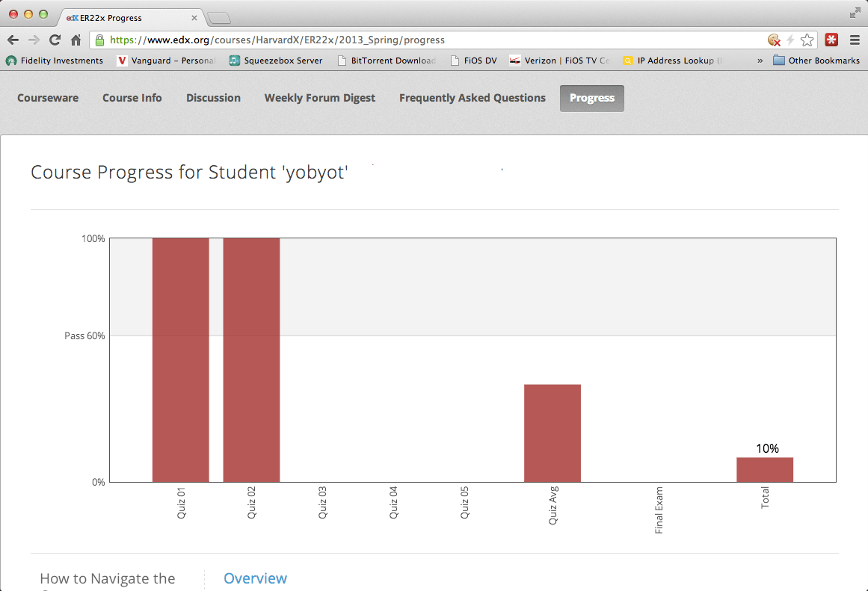The height and width of the screenshot is (591, 868).
Task: Open BitTorrent Download bookmark
Action: pos(387,61)
